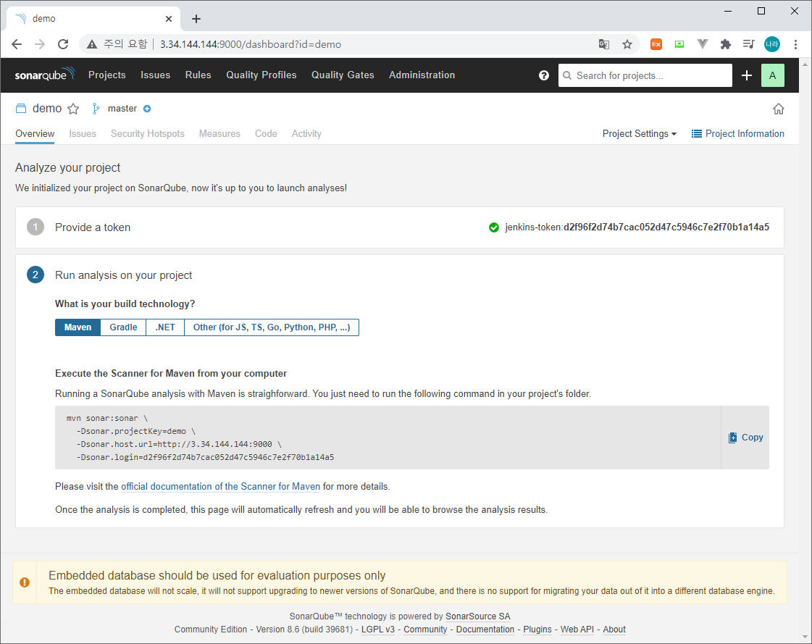The height and width of the screenshot is (644, 812).
Task: Open Quality Profiles menu
Action: click(x=261, y=75)
